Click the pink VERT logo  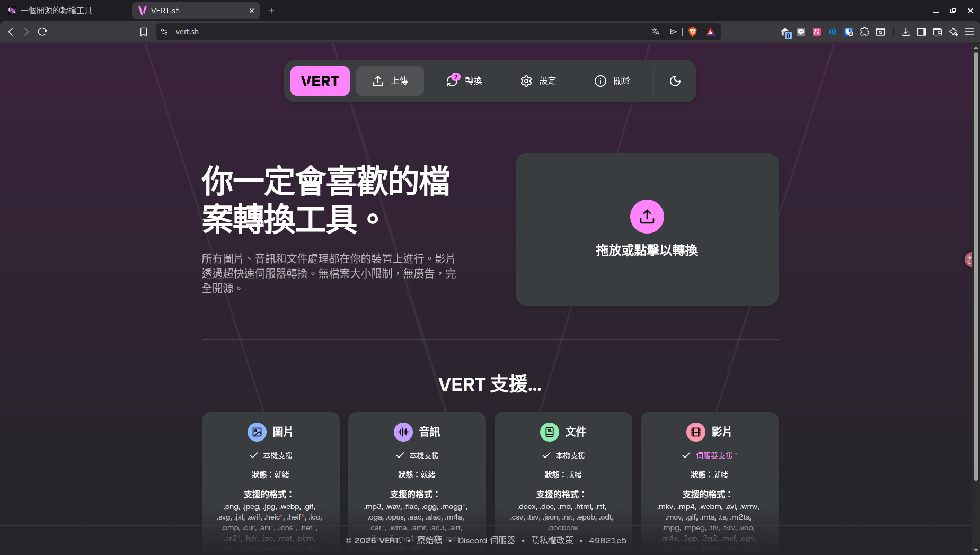point(320,81)
